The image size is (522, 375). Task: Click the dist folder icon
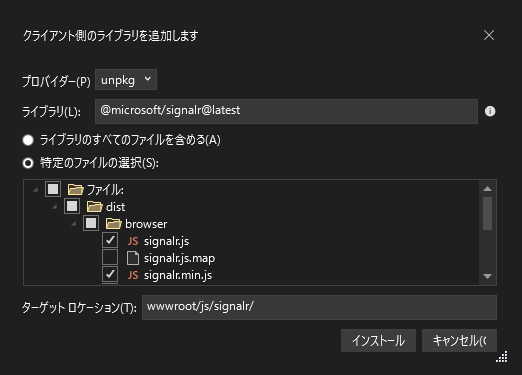pyautogui.click(x=94, y=207)
